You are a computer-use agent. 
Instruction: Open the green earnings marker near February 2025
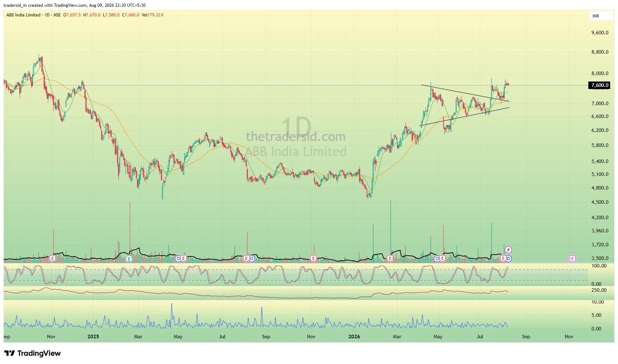coord(129,258)
